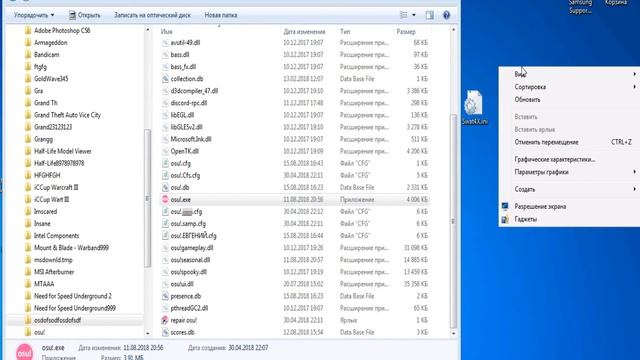
Task: Select the Intel Components folder icon
Action: pyautogui.click(x=28, y=236)
